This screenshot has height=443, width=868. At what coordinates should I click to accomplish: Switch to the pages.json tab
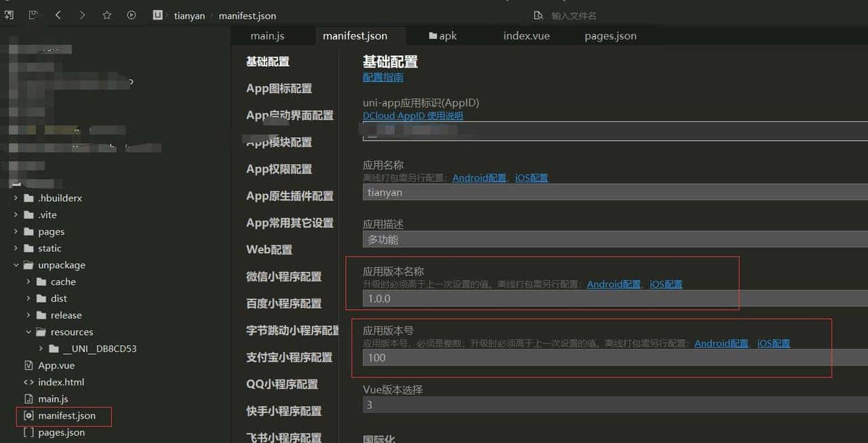[610, 35]
